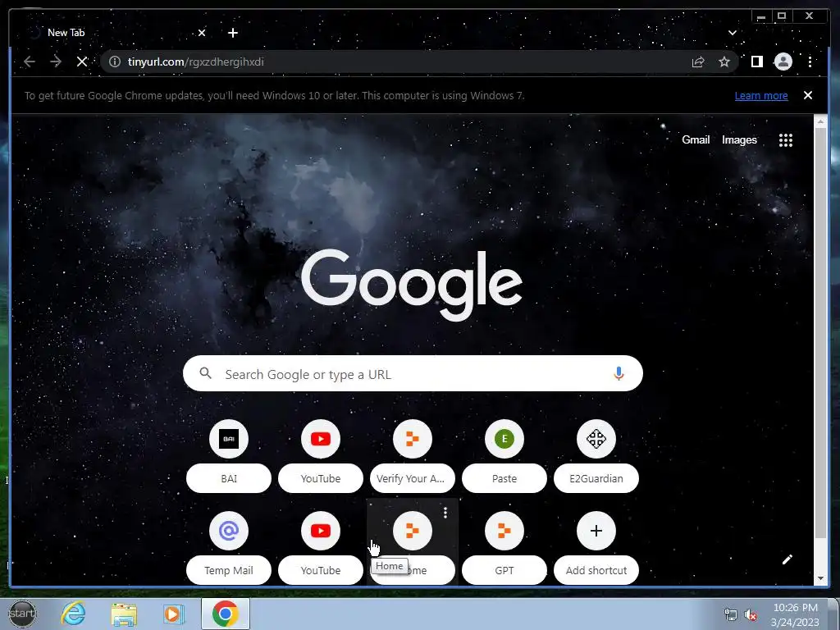Open Windows Start menu
Screen dimensions: 840x630
click(22, 614)
